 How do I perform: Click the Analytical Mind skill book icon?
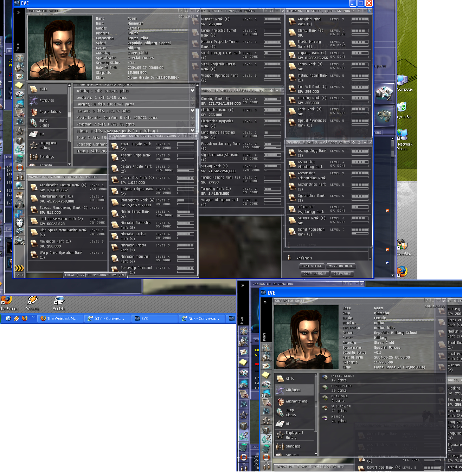292,22
